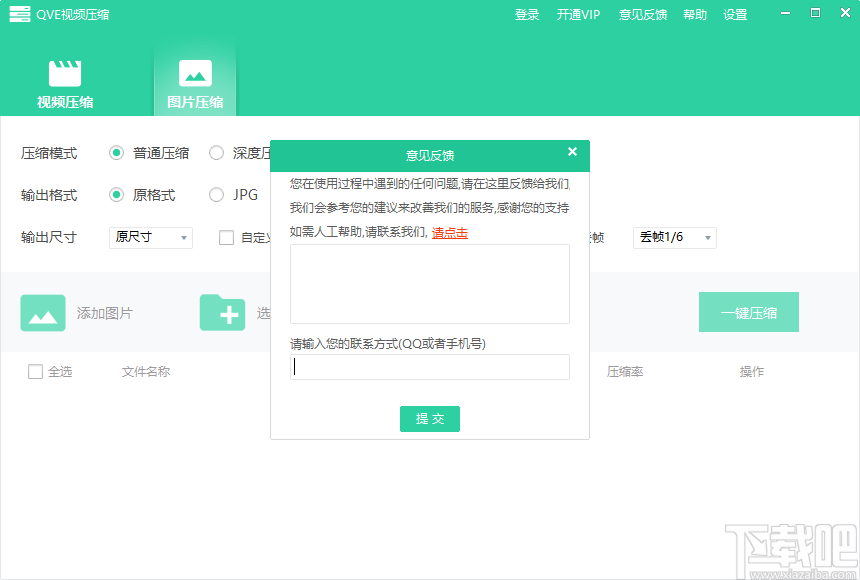Select the JPG output format radio
Image resolution: width=860 pixels, height=580 pixels.
pyautogui.click(x=216, y=195)
